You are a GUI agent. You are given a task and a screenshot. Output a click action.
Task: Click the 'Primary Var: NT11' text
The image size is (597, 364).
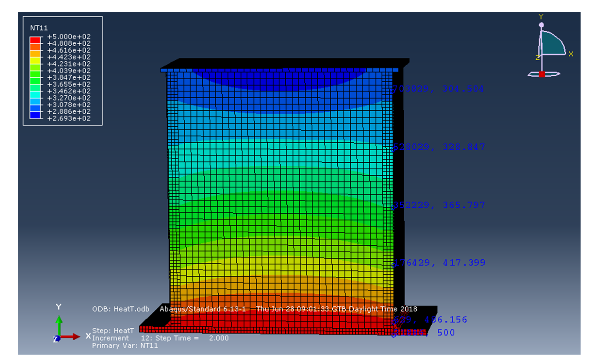[x=125, y=346]
